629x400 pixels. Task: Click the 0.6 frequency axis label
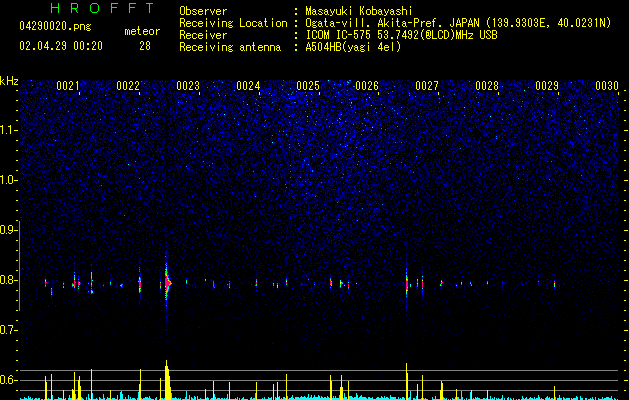pos(9,380)
